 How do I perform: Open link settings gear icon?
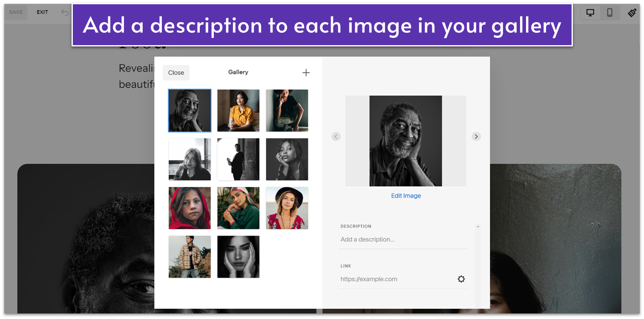461,279
